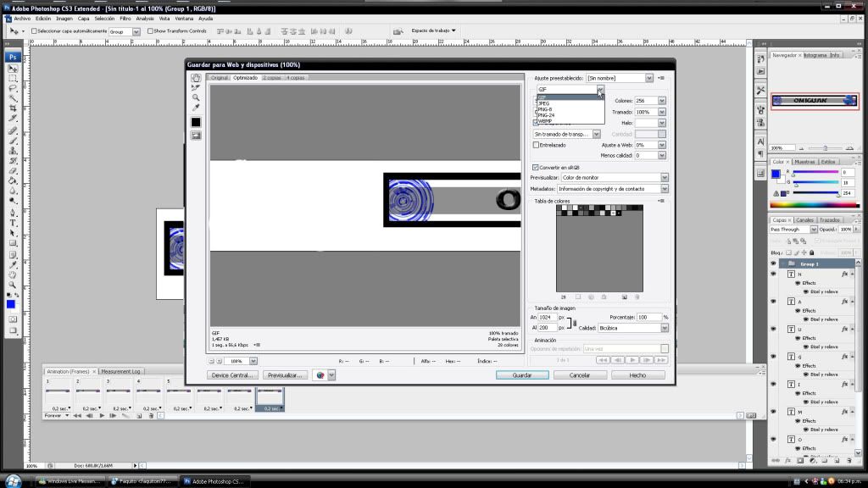Open the Colores dropdown
The width and height of the screenshot is (868, 488).
coord(661,101)
